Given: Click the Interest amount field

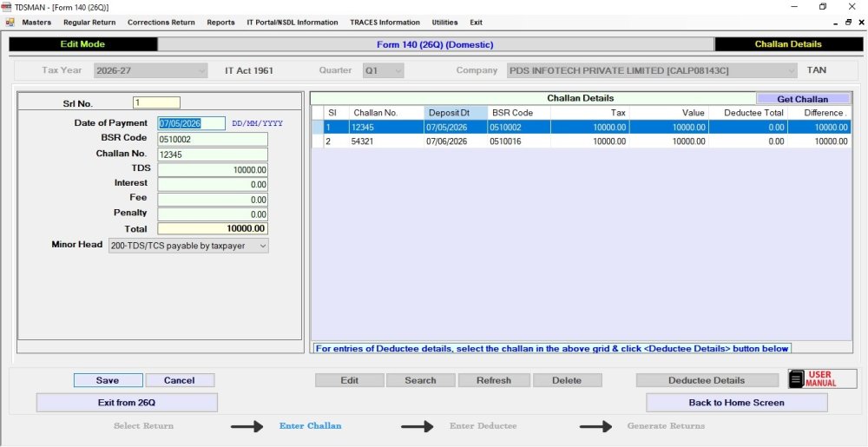Looking at the screenshot, I should coord(213,185).
